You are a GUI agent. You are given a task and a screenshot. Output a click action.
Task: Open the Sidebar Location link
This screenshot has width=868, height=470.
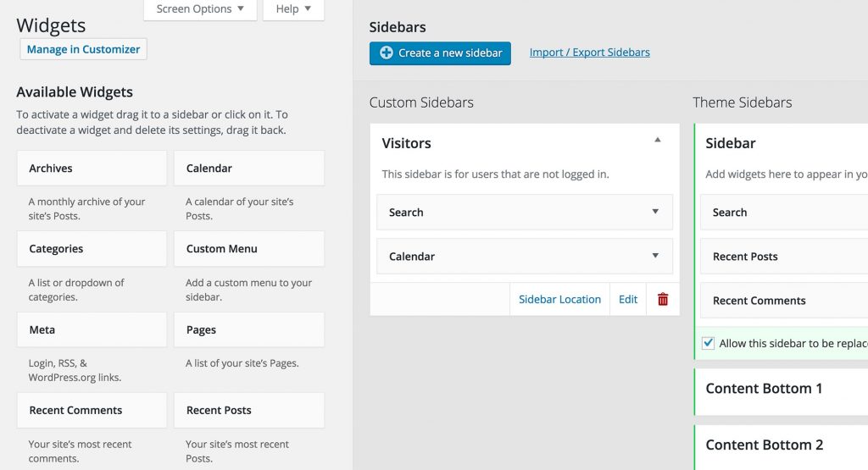click(x=559, y=299)
